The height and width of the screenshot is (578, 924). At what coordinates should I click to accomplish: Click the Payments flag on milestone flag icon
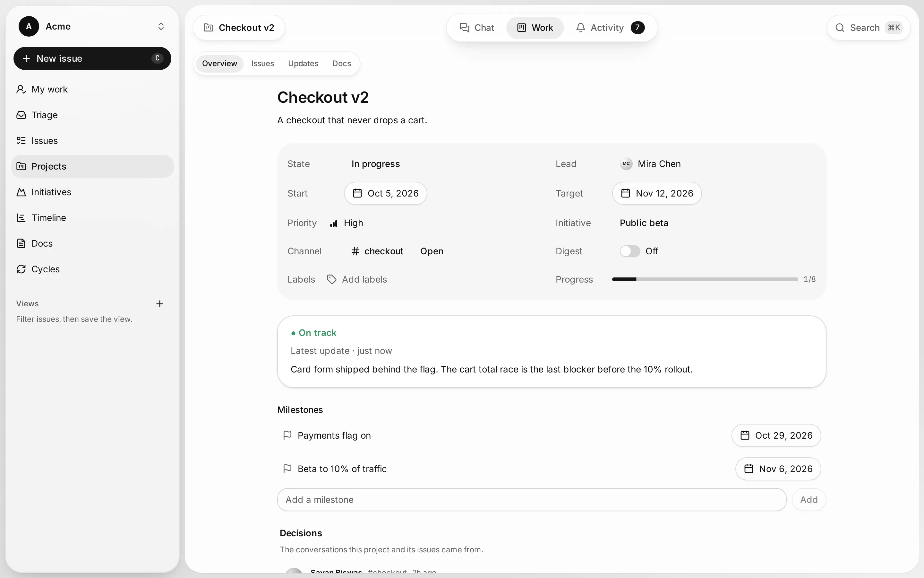pos(287,435)
